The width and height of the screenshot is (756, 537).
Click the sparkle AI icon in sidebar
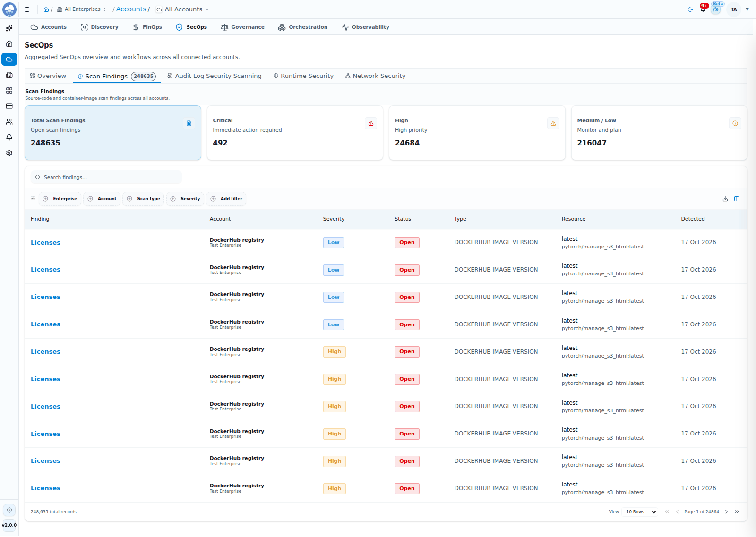tap(9, 28)
